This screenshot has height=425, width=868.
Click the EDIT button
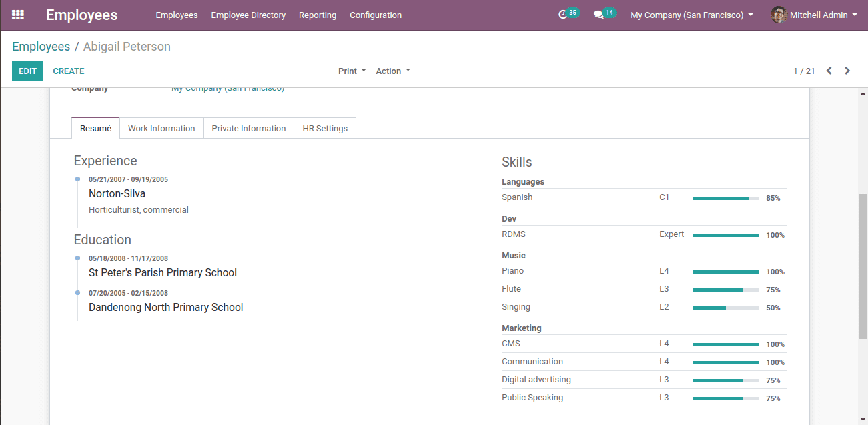(x=27, y=71)
